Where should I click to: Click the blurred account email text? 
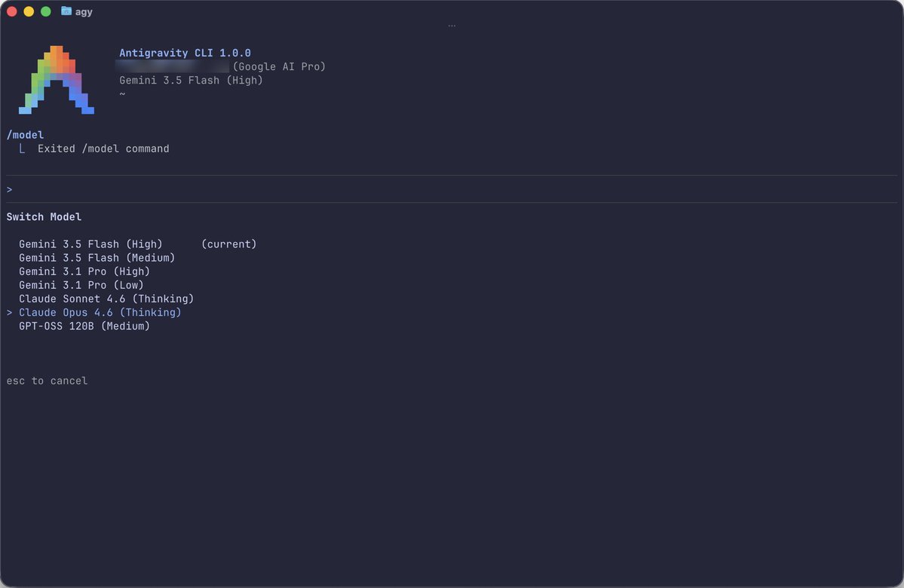(x=173, y=67)
